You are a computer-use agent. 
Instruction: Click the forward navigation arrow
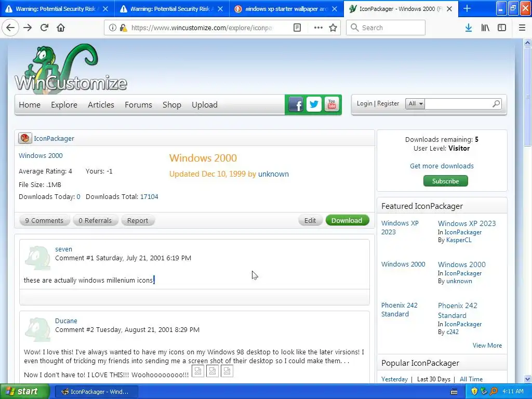28,28
